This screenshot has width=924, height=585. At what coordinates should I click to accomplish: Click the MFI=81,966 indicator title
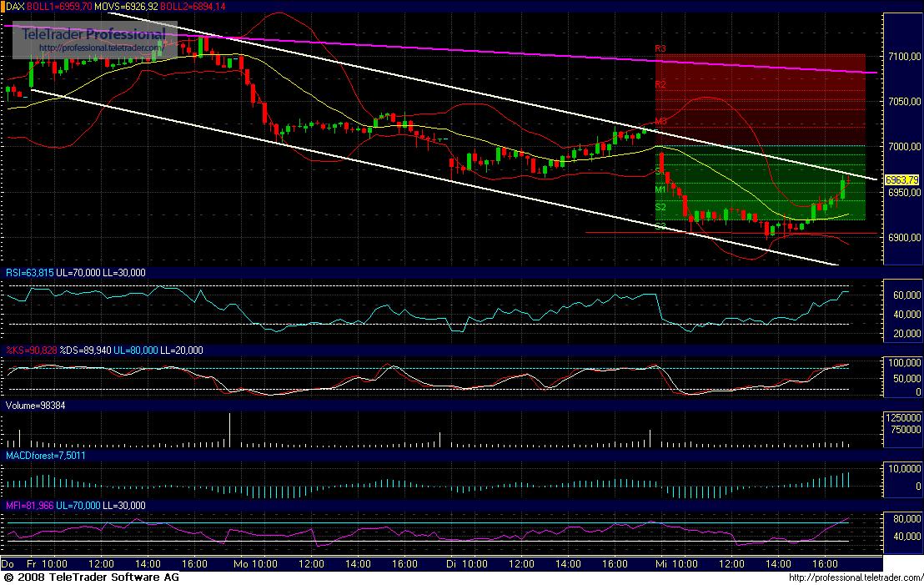tap(29, 506)
